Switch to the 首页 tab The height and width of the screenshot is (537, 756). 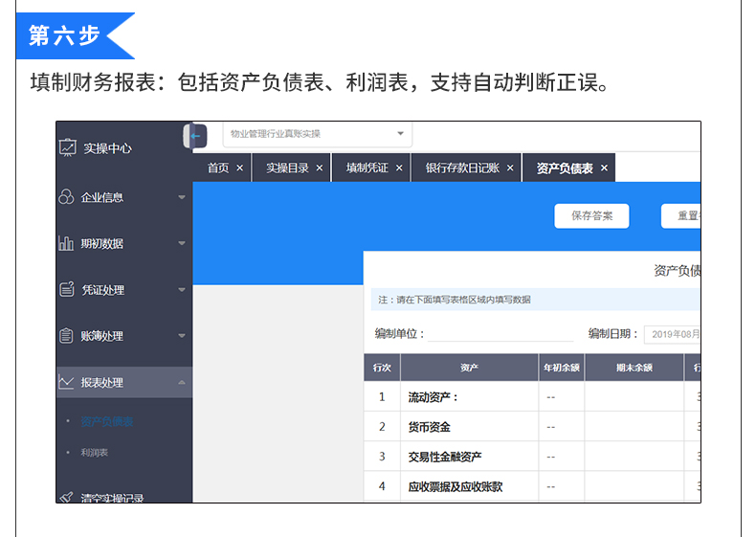[x=218, y=168]
